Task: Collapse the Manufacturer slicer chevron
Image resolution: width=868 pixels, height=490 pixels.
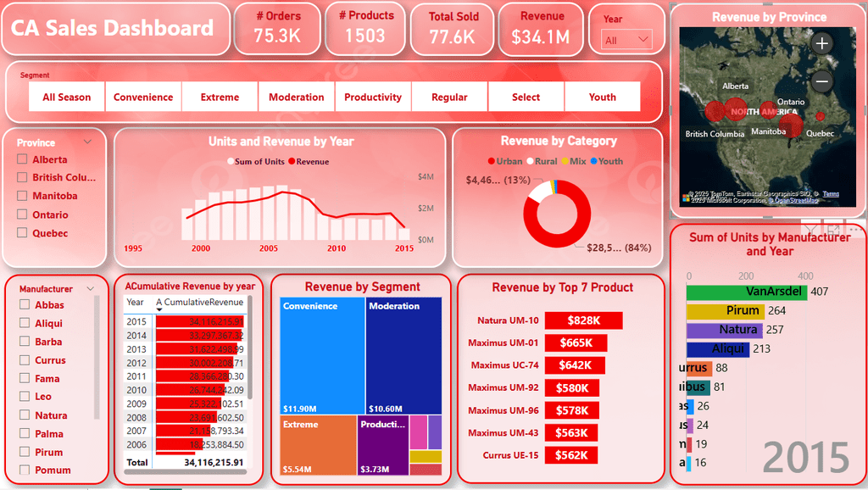Action: pos(90,289)
